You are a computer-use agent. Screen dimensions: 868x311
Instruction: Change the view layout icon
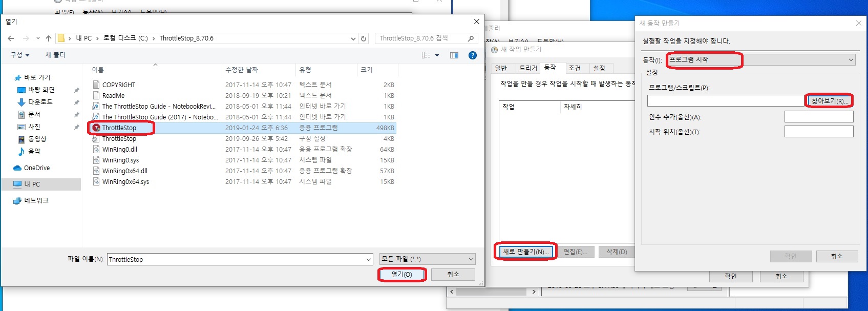click(x=426, y=55)
